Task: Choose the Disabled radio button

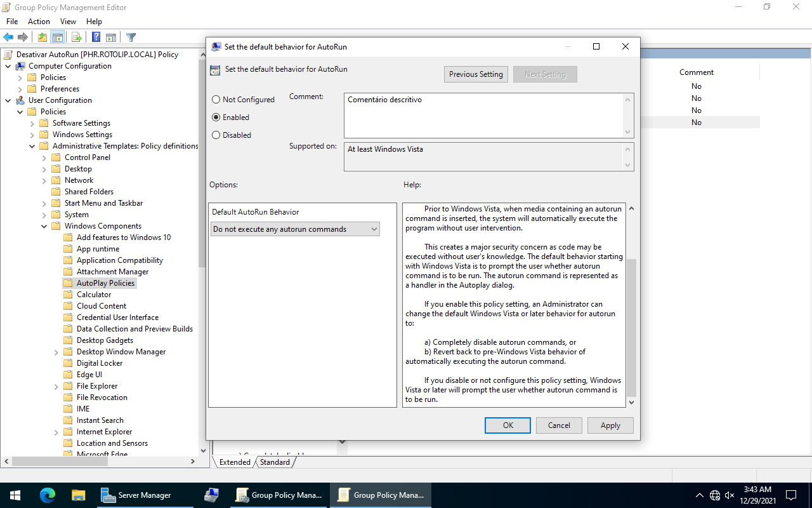Action: (216, 135)
